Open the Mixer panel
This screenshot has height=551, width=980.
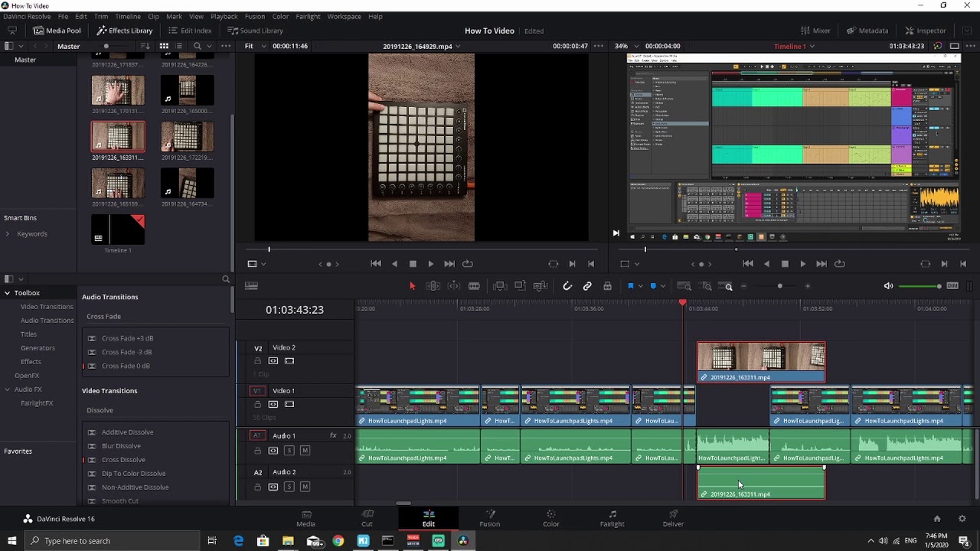click(x=815, y=31)
